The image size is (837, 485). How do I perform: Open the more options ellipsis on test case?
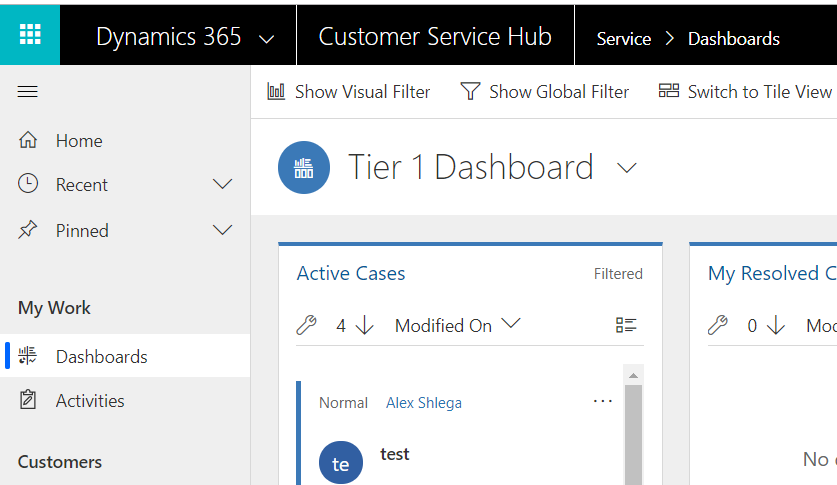point(603,401)
